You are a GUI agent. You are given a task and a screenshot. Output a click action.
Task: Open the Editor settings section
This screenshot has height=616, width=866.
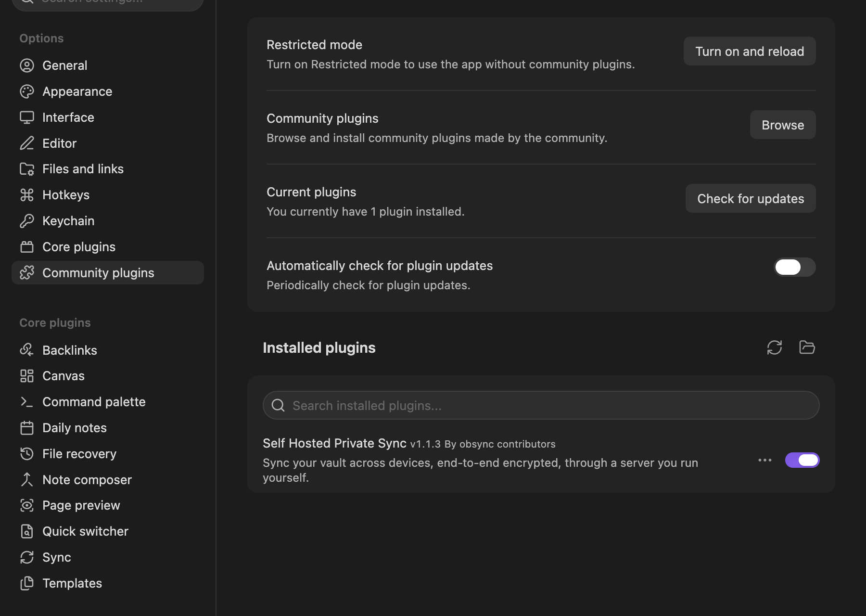coord(108,143)
